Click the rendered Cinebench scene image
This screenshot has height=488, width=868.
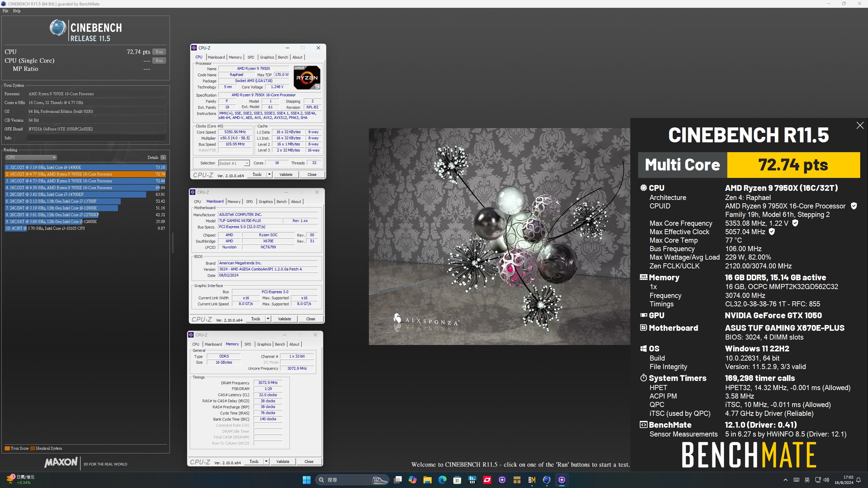[x=499, y=237]
